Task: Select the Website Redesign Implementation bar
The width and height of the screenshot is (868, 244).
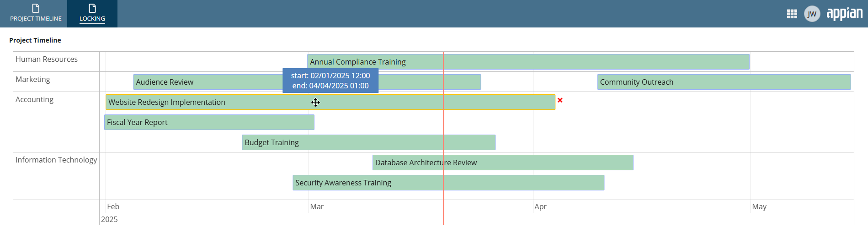Action: 330,102
